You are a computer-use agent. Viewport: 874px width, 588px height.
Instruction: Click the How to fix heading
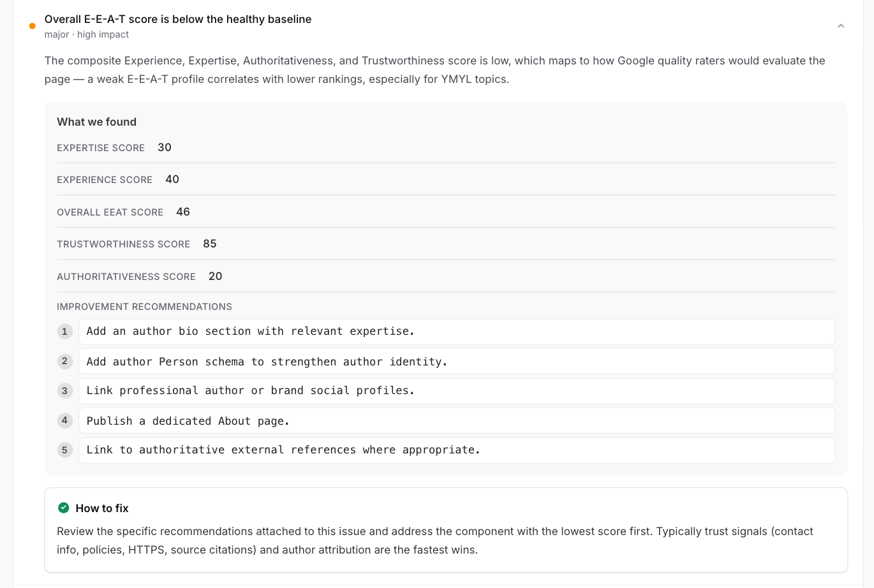point(102,508)
